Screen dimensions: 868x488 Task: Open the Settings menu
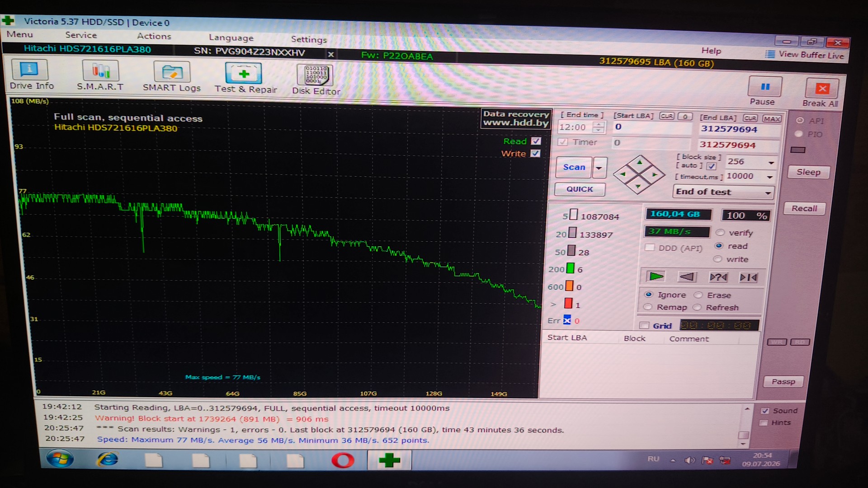tap(309, 39)
